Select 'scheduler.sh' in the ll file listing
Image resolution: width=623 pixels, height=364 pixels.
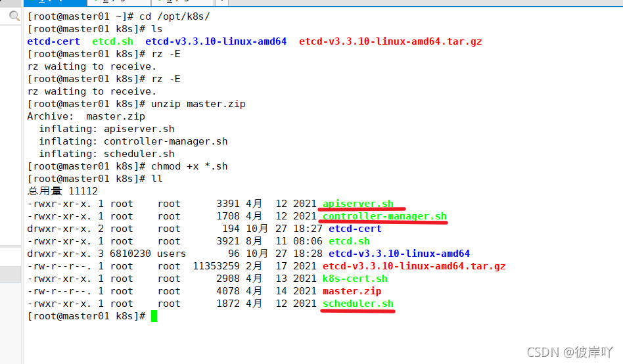coord(358,304)
